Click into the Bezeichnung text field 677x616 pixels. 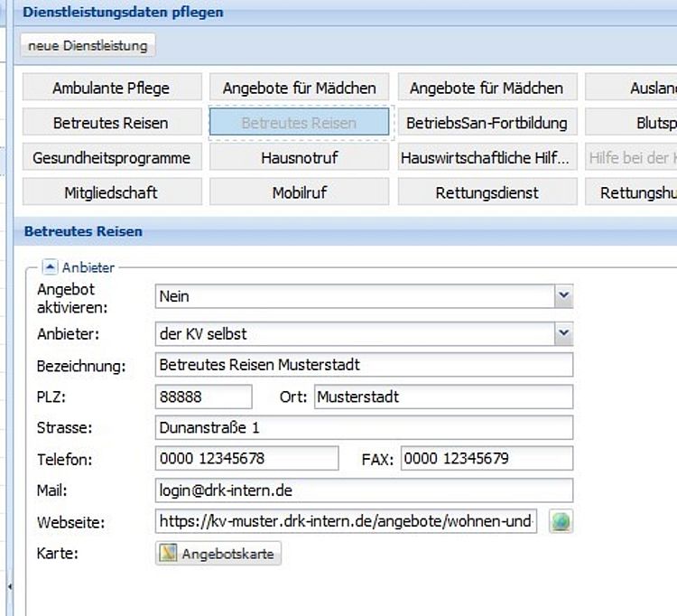click(x=364, y=365)
